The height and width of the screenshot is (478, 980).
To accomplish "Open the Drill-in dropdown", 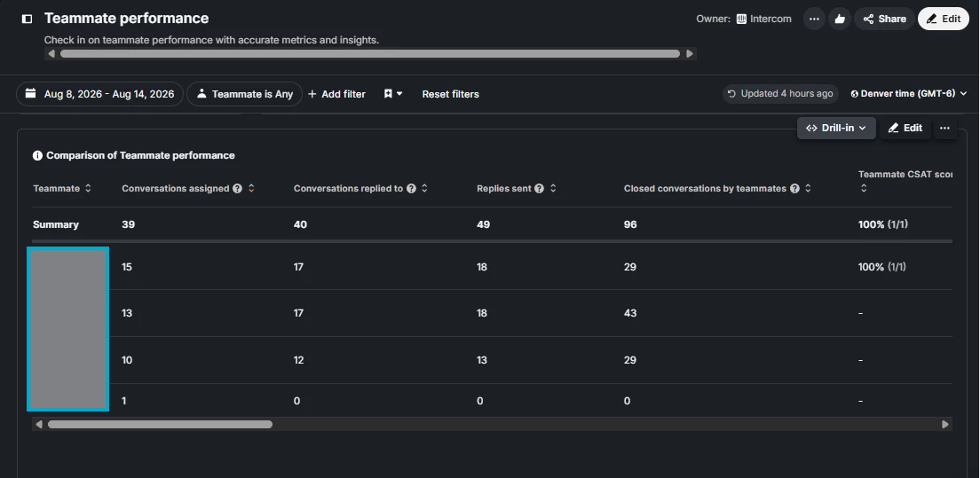I will 836,128.
